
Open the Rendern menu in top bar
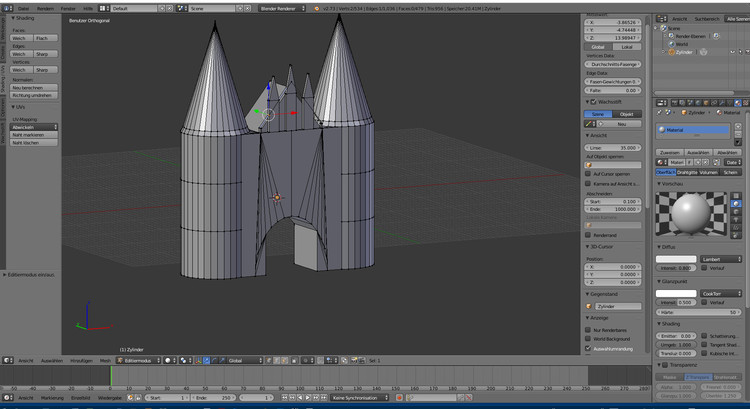click(45, 7)
